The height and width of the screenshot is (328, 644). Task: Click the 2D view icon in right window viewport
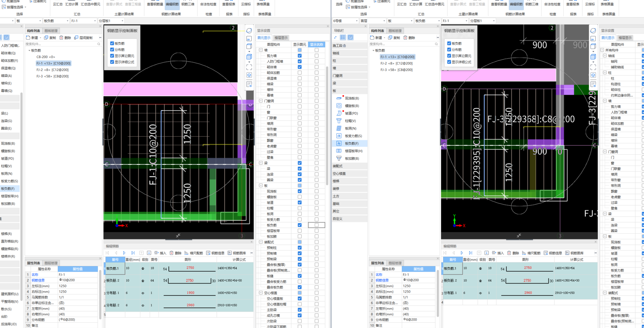pos(593,39)
